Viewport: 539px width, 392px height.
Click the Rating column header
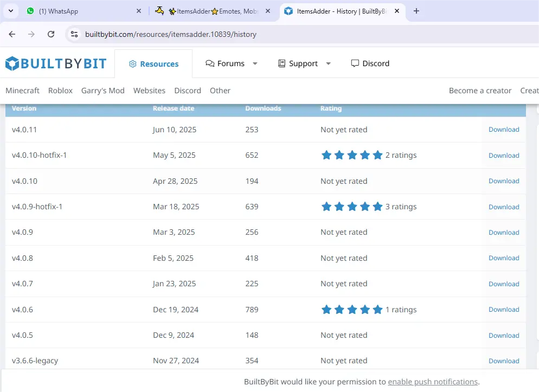tap(331, 108)
